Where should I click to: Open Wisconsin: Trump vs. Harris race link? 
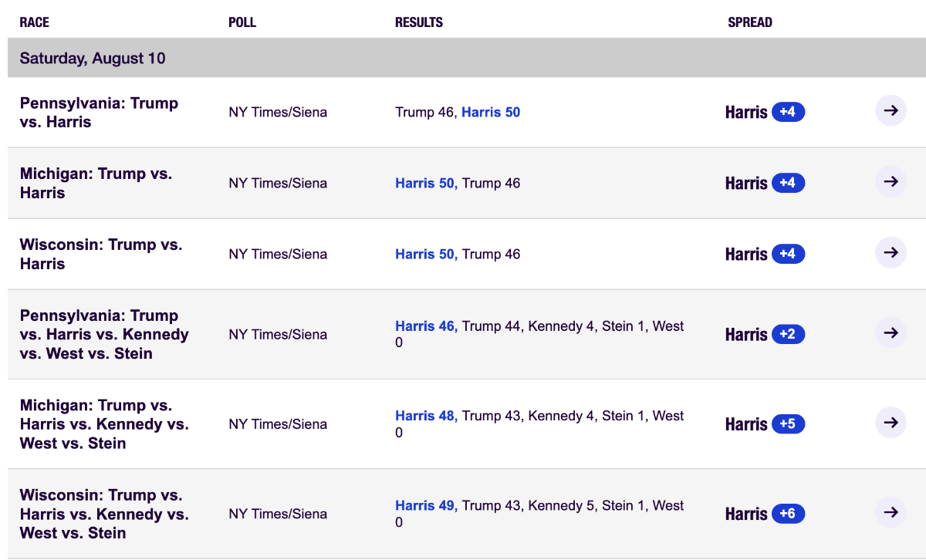pos(101,255)
